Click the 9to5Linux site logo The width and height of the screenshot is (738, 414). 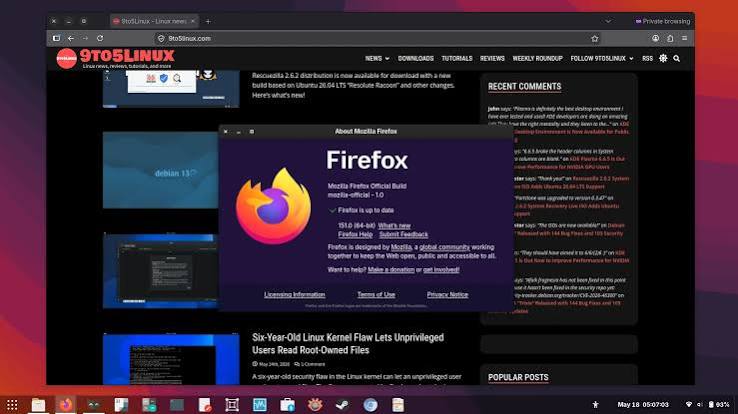(x=115, y=58)
